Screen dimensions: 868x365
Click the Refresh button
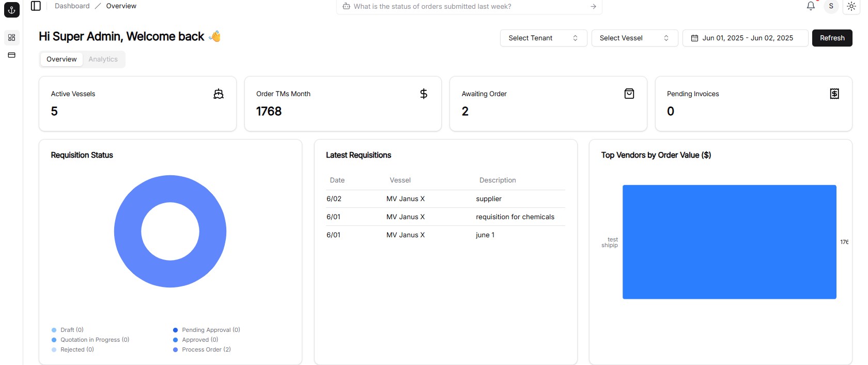[x=832, y=38]
